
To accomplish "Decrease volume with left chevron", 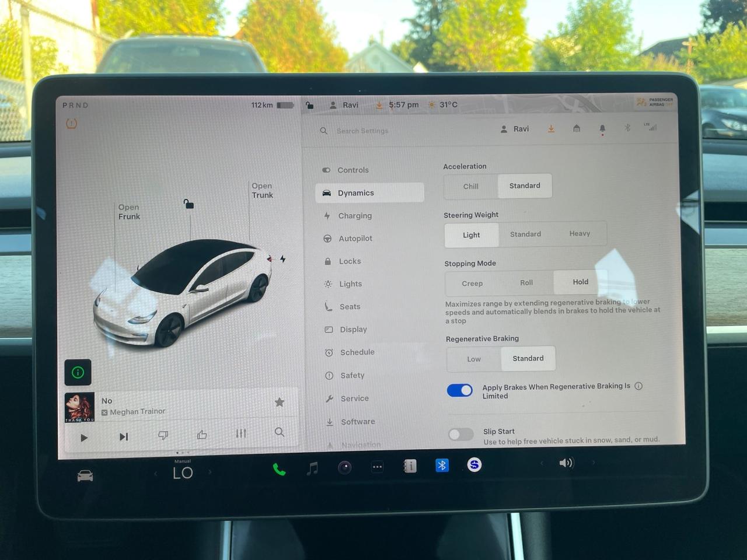I will pyautogui.click(x=542, y=463).
